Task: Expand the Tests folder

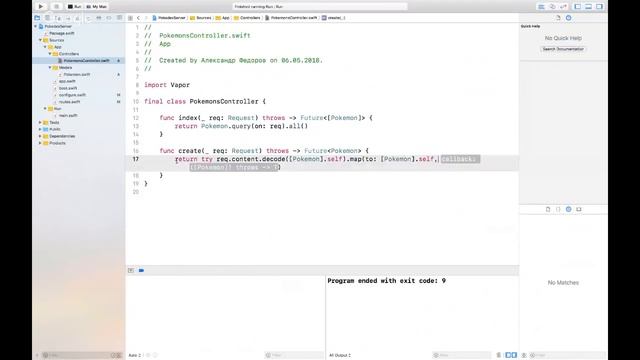Action: coord(40,122)
